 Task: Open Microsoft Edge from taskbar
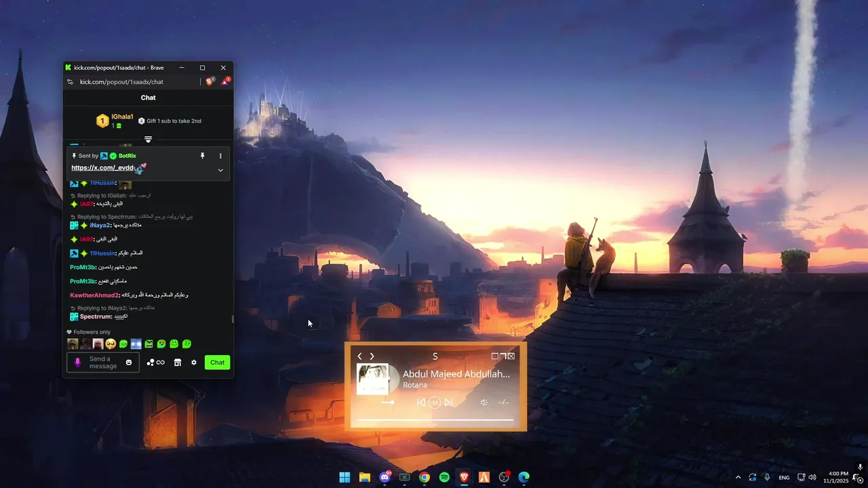(524, 477)
